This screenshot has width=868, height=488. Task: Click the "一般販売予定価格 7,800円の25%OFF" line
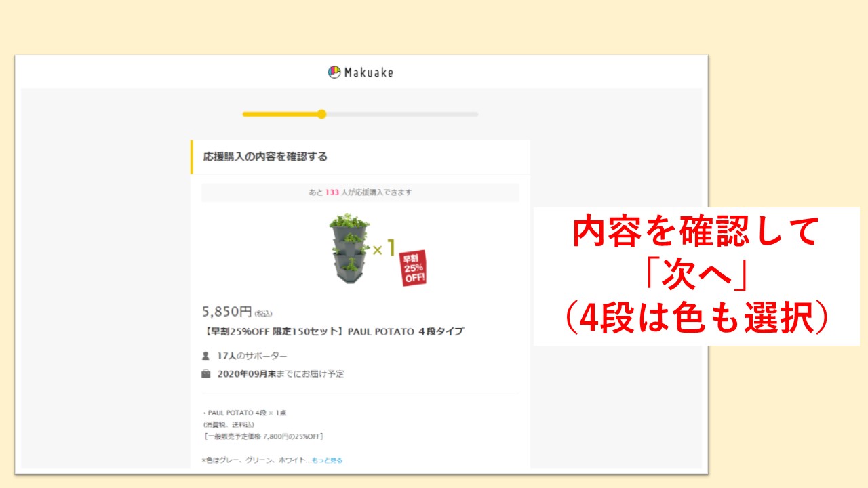(263, 436)
